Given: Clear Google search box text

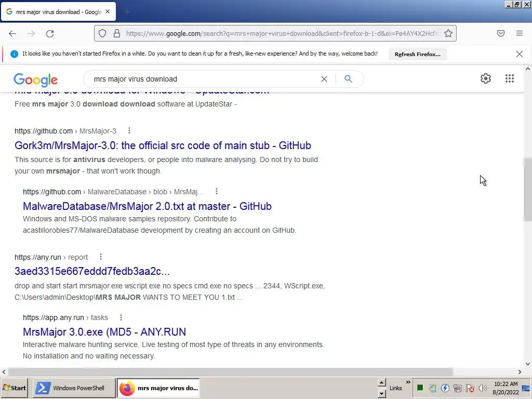Looking at the screenshot, I should coord(324,79).
